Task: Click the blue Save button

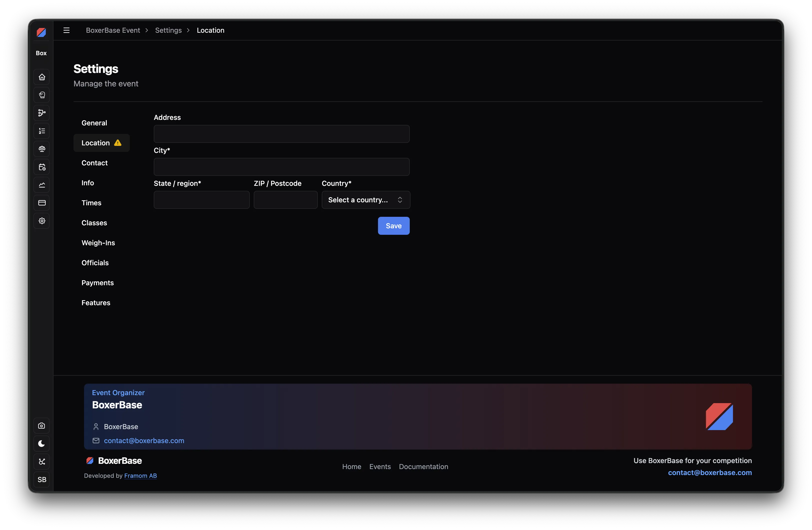Action: tap(394, 226)
